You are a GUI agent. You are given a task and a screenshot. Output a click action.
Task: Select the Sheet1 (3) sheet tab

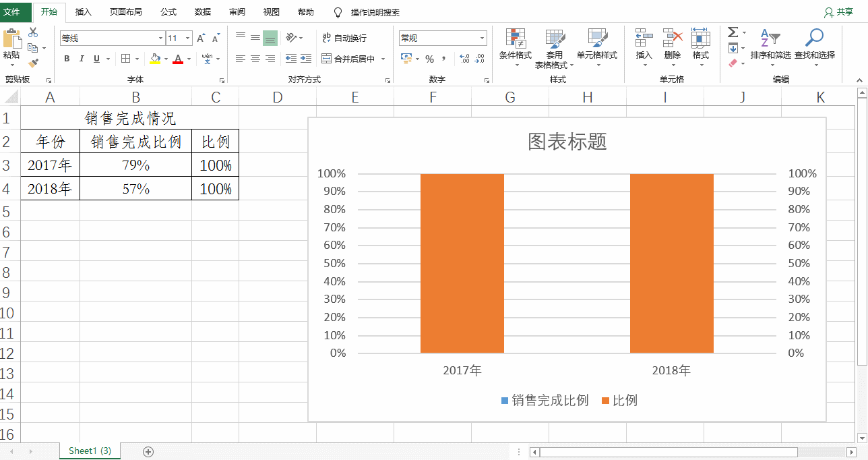pyautogui.click(x=90, y=451)
